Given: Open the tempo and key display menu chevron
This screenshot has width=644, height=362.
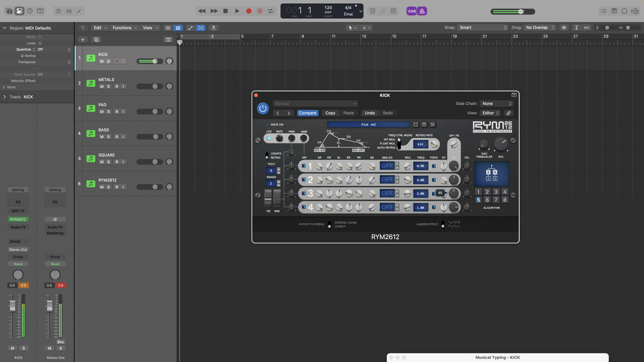Looking at the screenshot, I should pos(361,11).
